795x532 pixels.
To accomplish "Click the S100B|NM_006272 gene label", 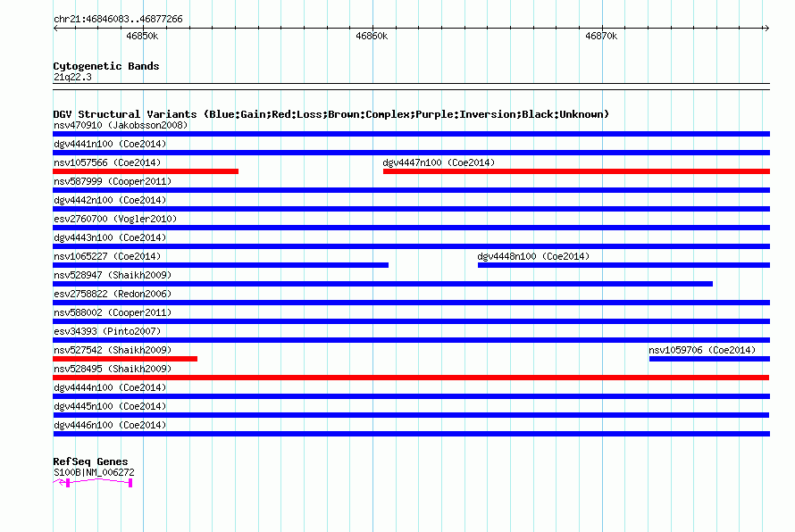I will 94,472.
